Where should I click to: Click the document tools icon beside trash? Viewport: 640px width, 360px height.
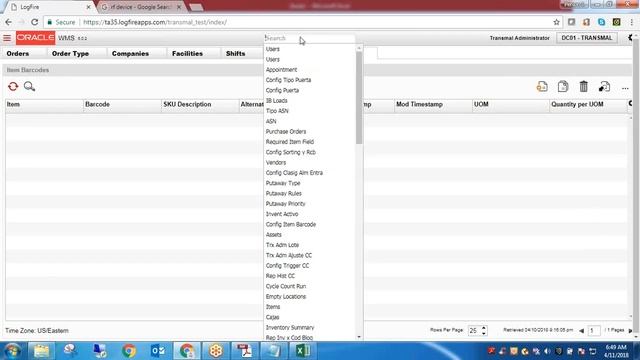coord(604,87)
